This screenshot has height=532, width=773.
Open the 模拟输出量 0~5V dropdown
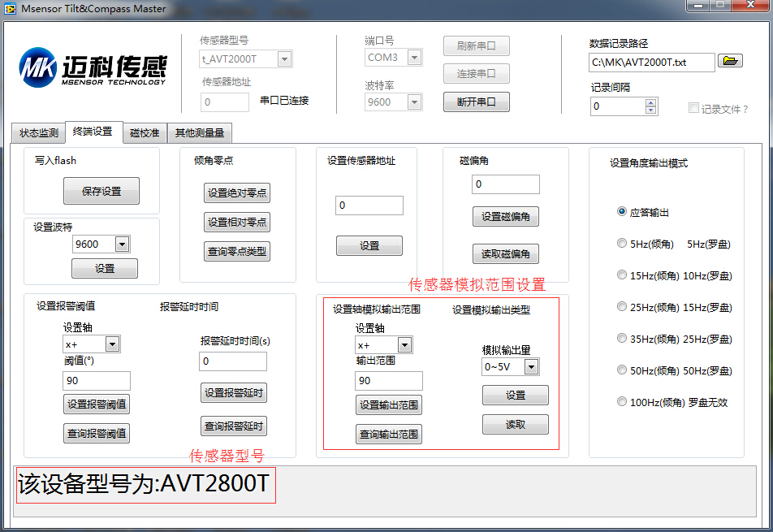(x=531, y=367)
